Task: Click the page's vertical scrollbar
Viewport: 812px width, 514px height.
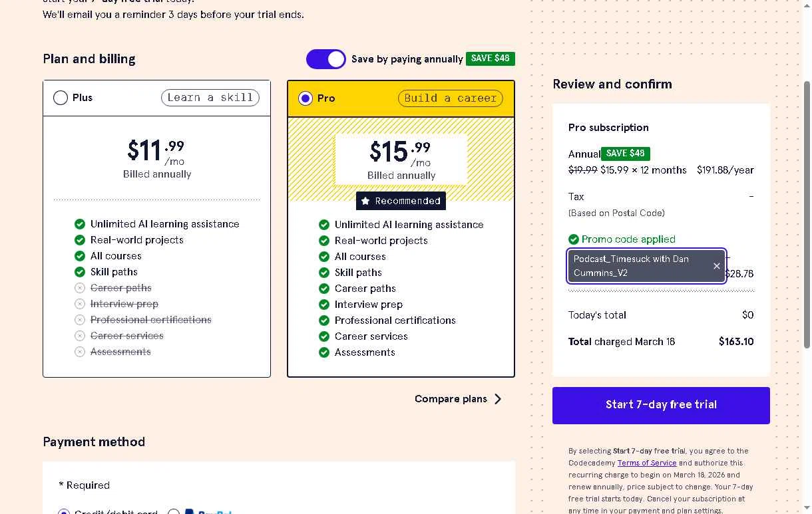Action: 807,213
